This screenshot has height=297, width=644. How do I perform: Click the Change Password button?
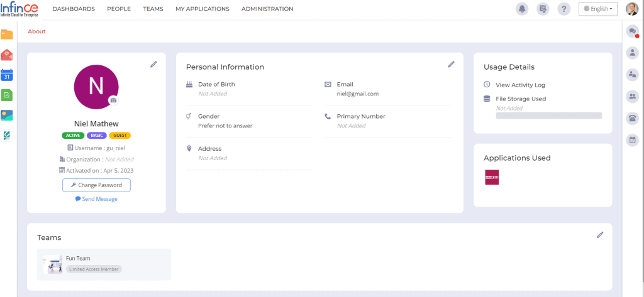click(96, 185)
